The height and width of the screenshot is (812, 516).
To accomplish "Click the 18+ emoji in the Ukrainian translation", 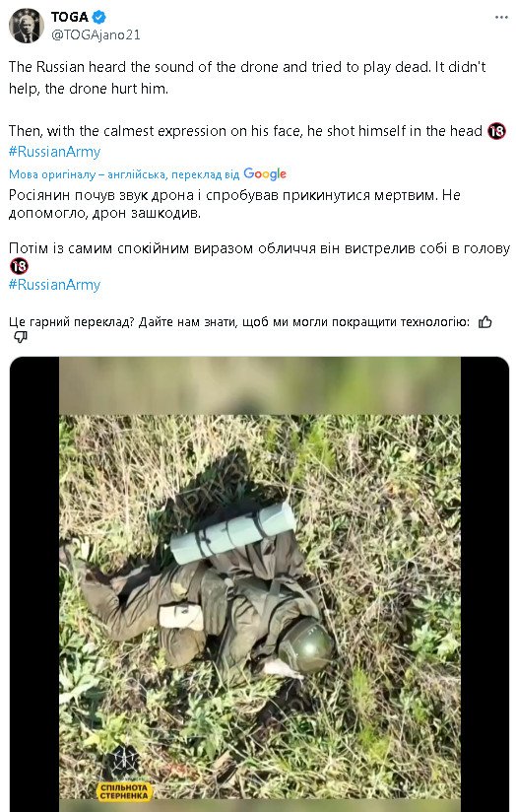I will 19,266.
